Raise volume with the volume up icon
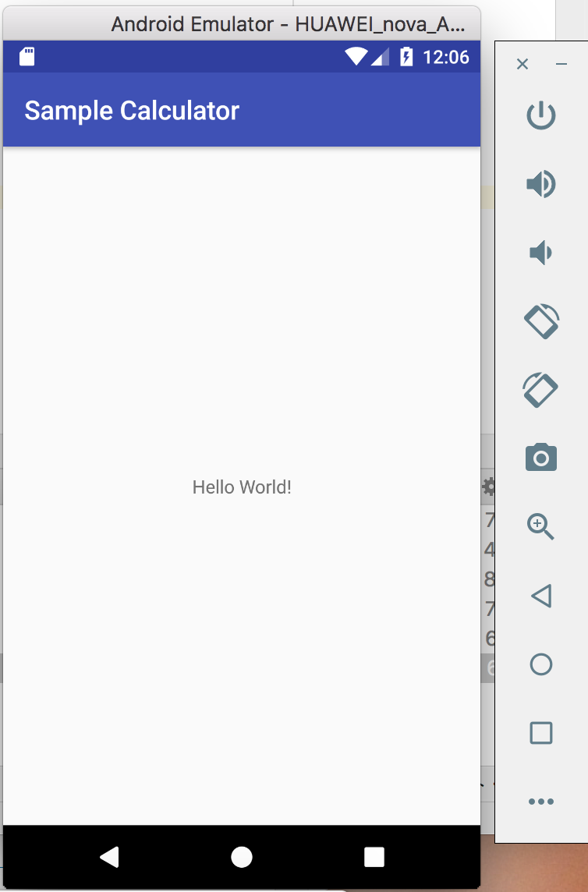 point(540,184)
